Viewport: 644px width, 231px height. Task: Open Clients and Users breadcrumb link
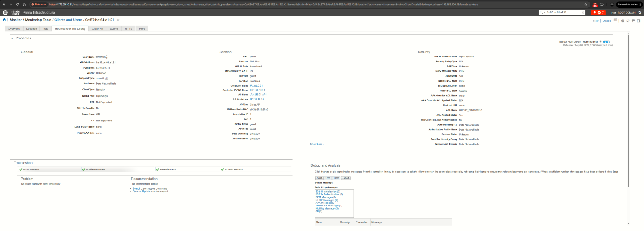68,20
